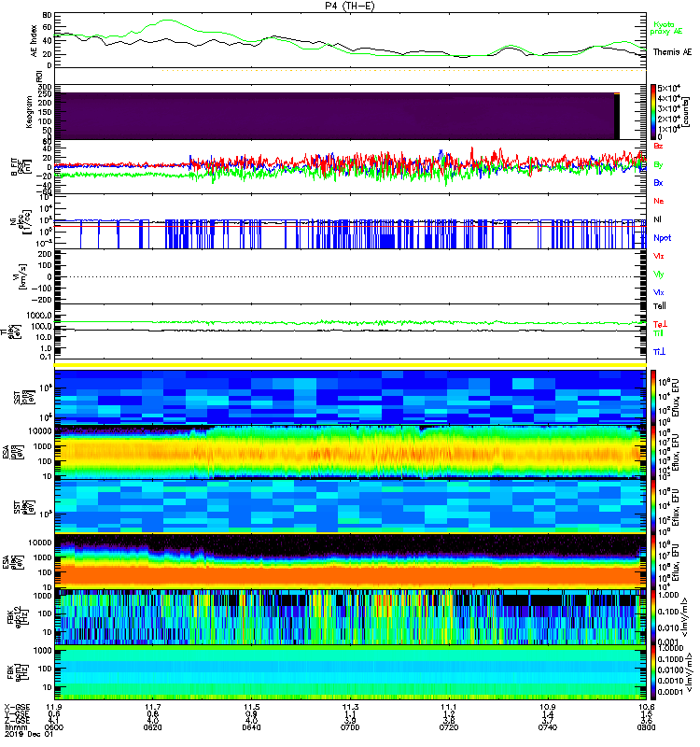Select the blue Ti⊥ legend label
The image size is (700, 747).
(659, 352)
